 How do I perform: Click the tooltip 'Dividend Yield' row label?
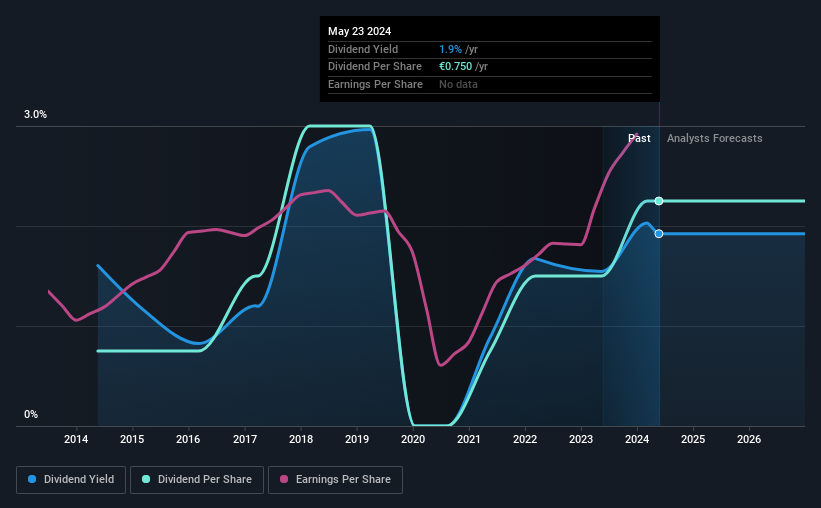point(363,49)
